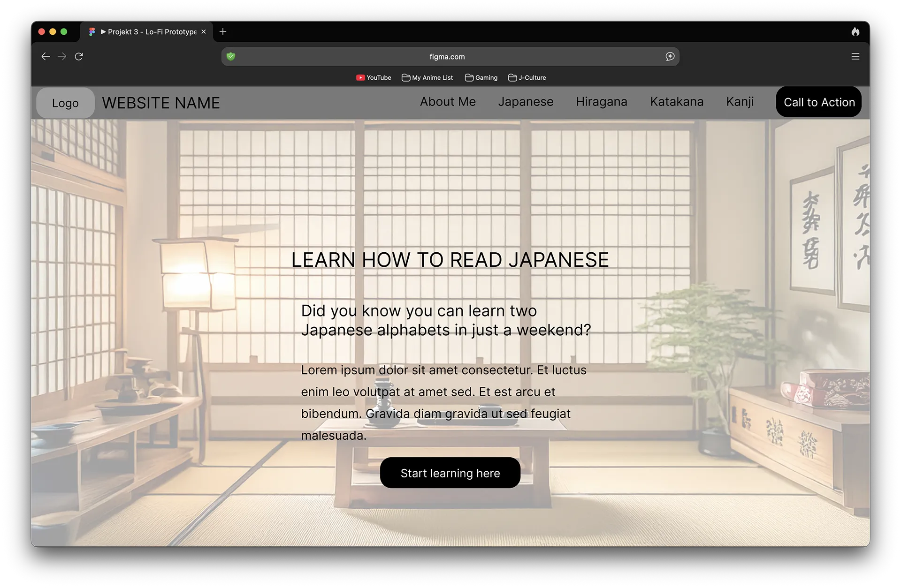The width and height of the screenshot is (901, 588).
Task: Expand the J-Culture bookmark folder
Action: click(x=527, y=77)
